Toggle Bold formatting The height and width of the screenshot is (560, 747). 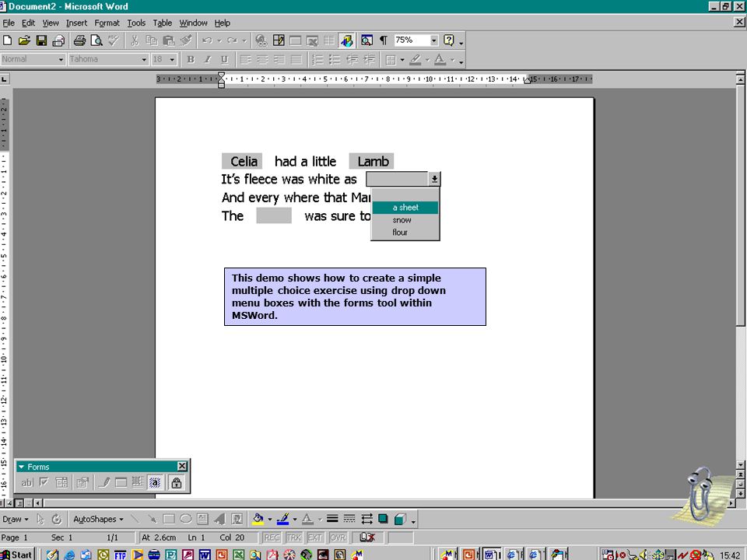191,60
